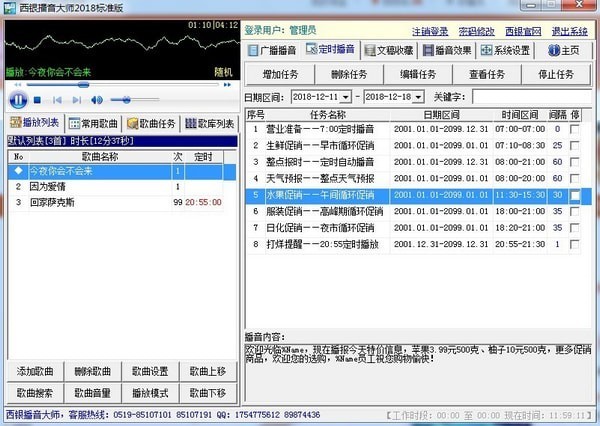This screenshot has width=600, height=426.
Task: Click the 退出系统 link
Action: click(x=570, y=31)
